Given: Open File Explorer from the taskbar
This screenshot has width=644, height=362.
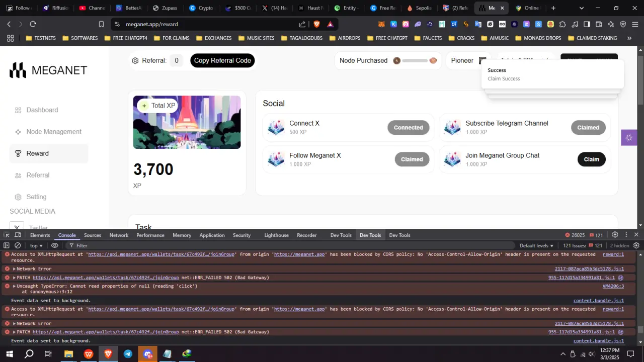Looking at the screenshot, I should click(x=68, y=354).
